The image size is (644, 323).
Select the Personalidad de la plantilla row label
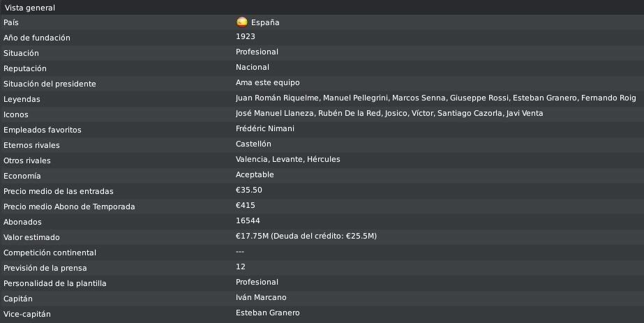[x=54, y=284]
